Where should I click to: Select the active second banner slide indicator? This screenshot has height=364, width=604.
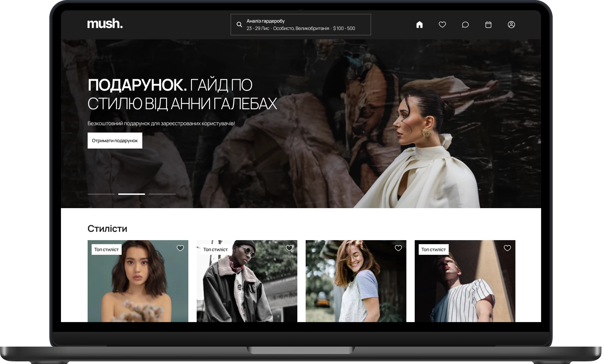[131, 194]
